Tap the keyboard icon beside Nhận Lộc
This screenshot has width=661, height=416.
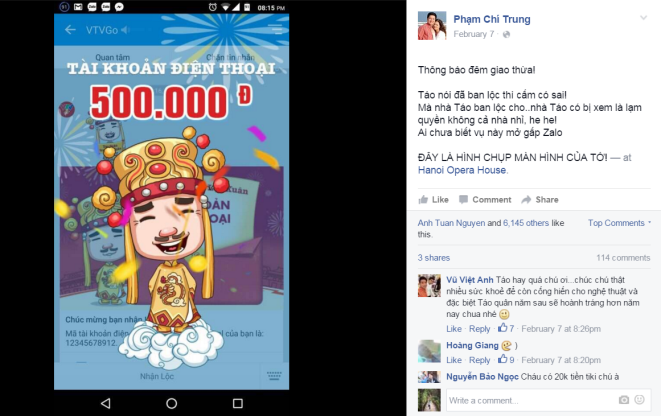[x=274, y=376]
